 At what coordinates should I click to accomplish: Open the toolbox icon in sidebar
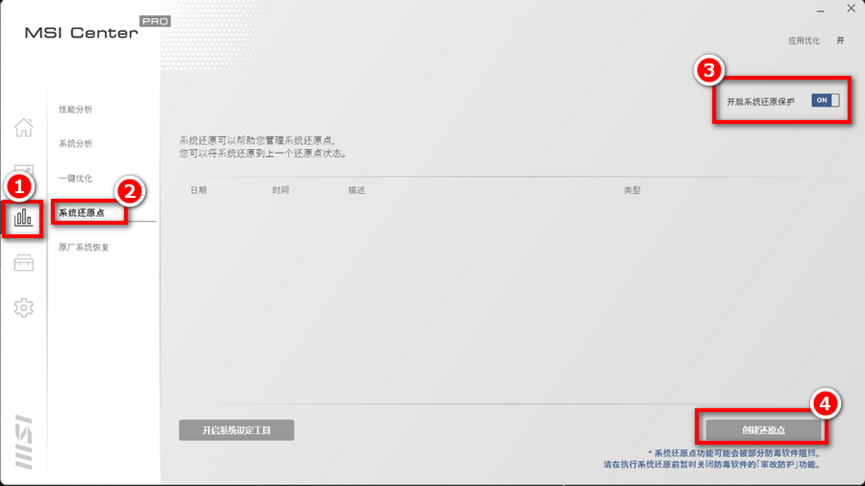(24, 263)
